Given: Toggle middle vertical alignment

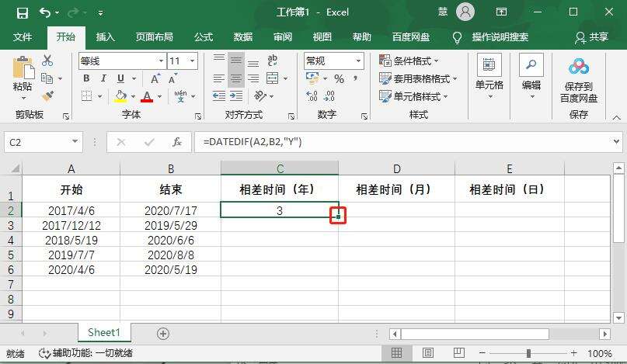Looking at the screenshot, I should pos(236,61).
